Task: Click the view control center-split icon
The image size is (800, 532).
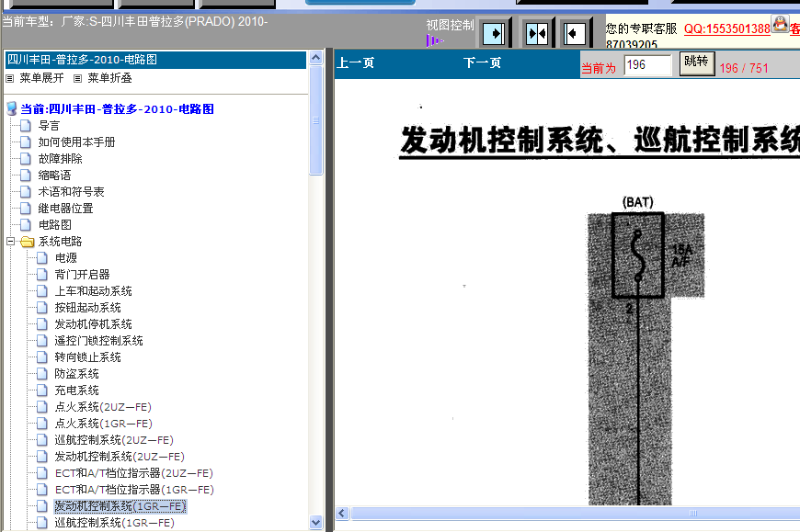Action: coord(537,34)
